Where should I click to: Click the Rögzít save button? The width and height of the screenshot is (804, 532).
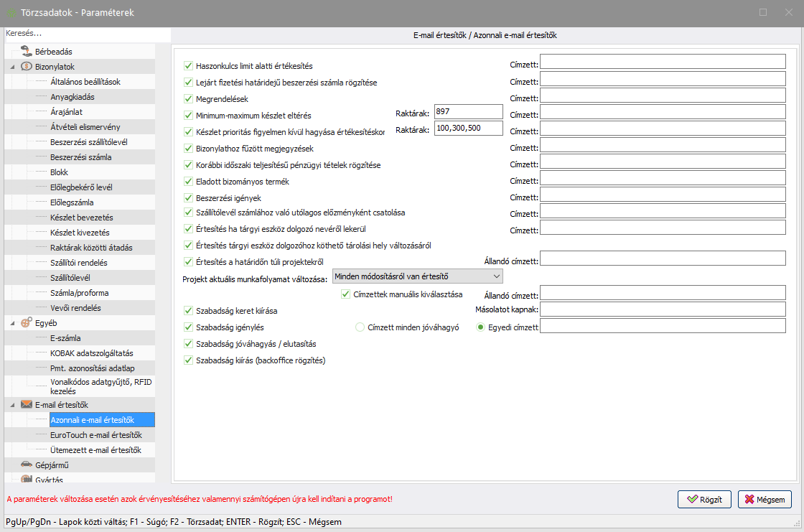click(704, 499)
